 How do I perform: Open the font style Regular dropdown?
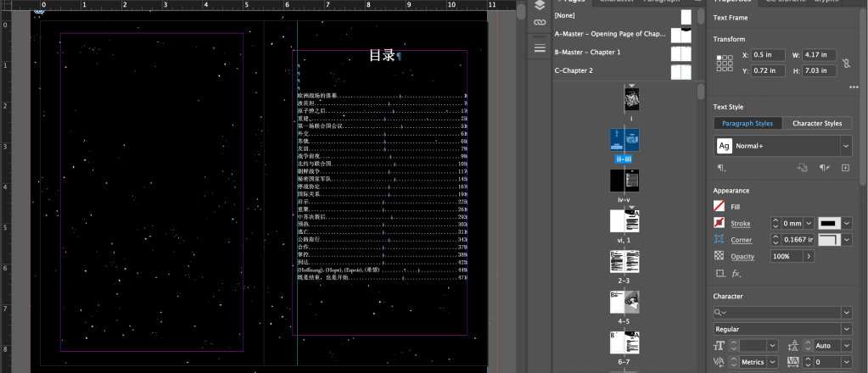[x=846, y=329]
